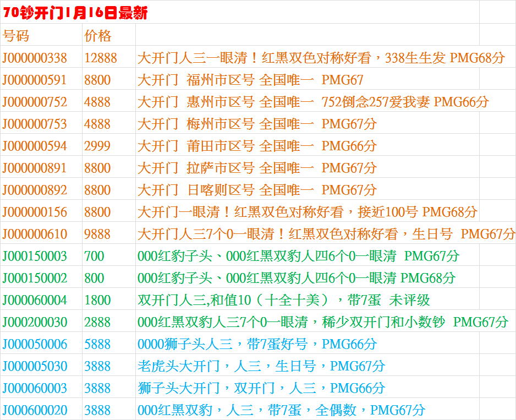Select description mentioning '稀少双开门和小数钞'
Viewport: 516px width, 420px height.
[x=323, y=323]
